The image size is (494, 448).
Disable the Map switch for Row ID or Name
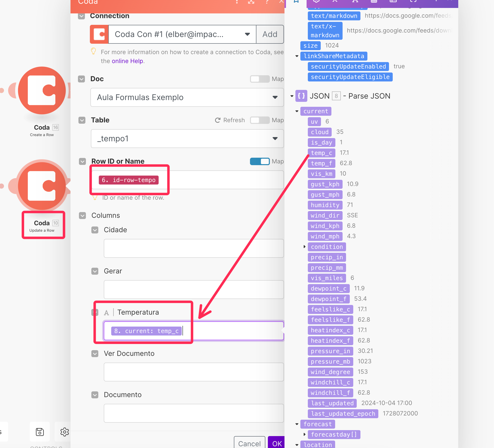259,161
